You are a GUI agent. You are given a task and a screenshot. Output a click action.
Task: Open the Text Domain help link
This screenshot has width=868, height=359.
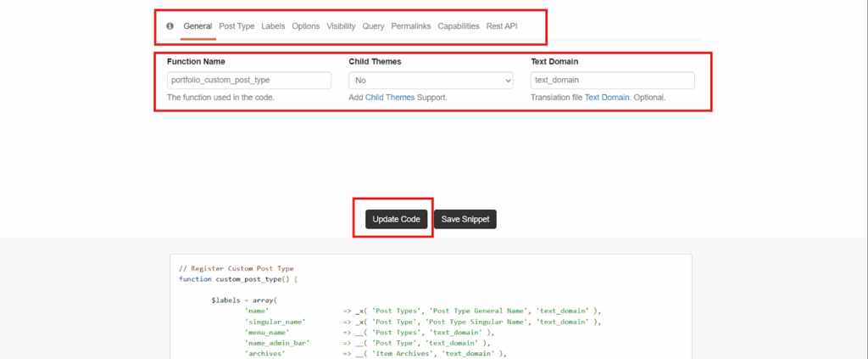607,98
